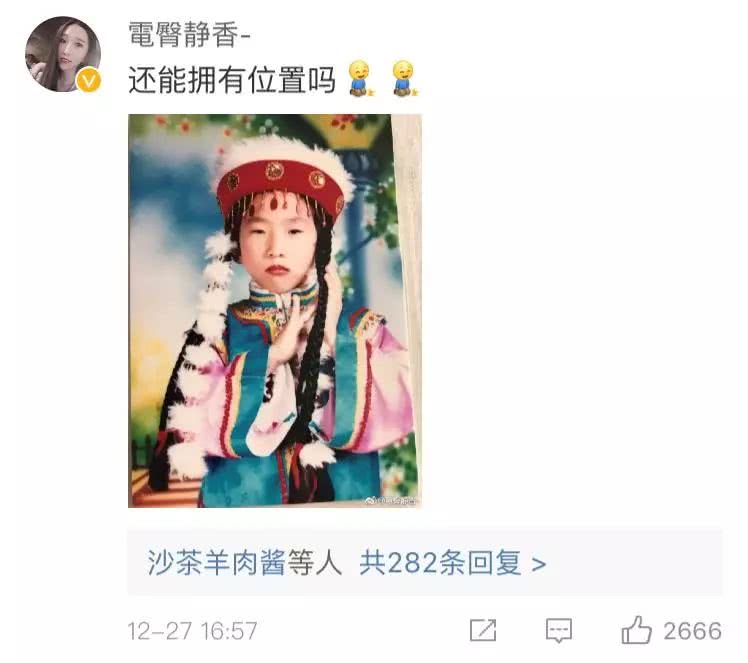
Task: Open the commenter's round avatar photo
Action: pos(63,54)
